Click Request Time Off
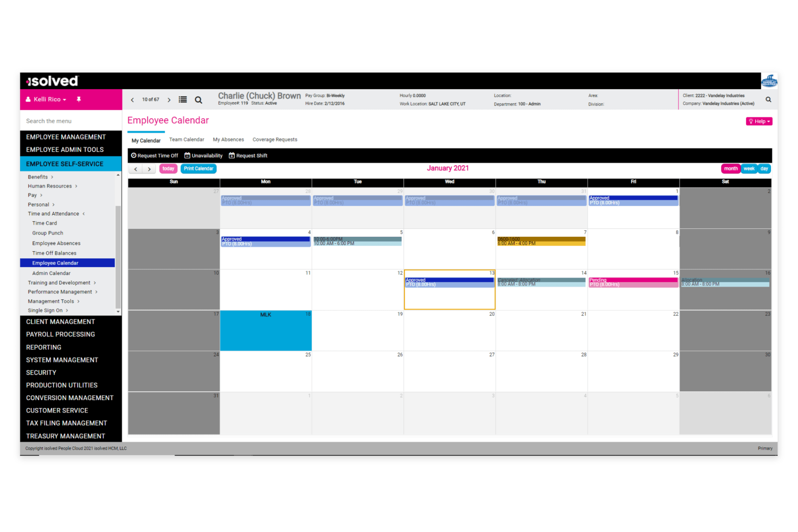This screenshot has width=798, height=532. click(155, 155)
